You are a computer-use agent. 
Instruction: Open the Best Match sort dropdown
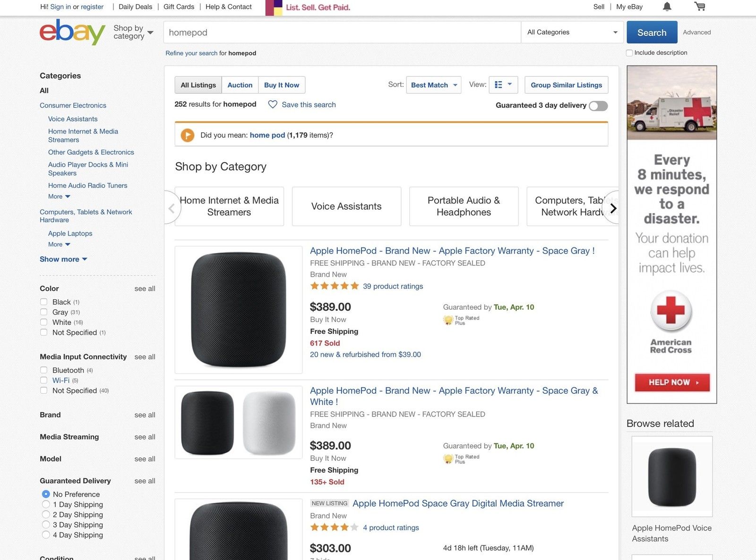tap(432, 85)
